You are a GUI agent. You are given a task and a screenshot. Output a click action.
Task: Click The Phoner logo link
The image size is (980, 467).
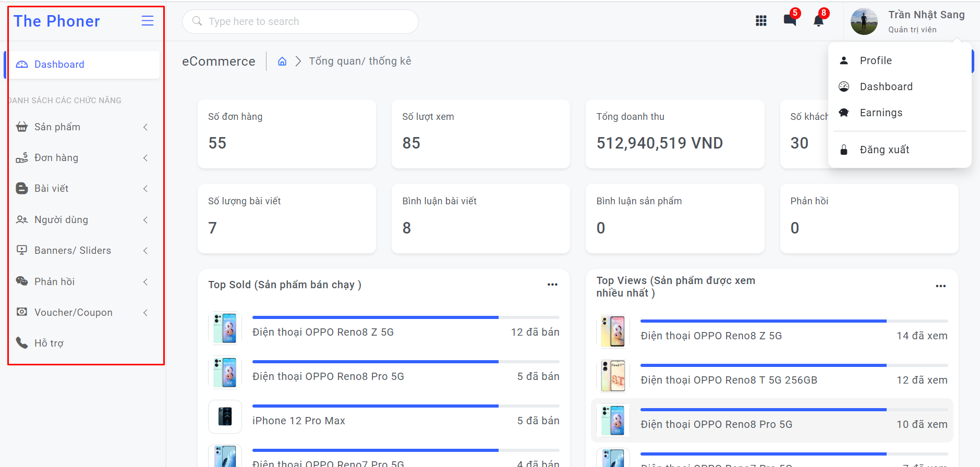point(57,21)
